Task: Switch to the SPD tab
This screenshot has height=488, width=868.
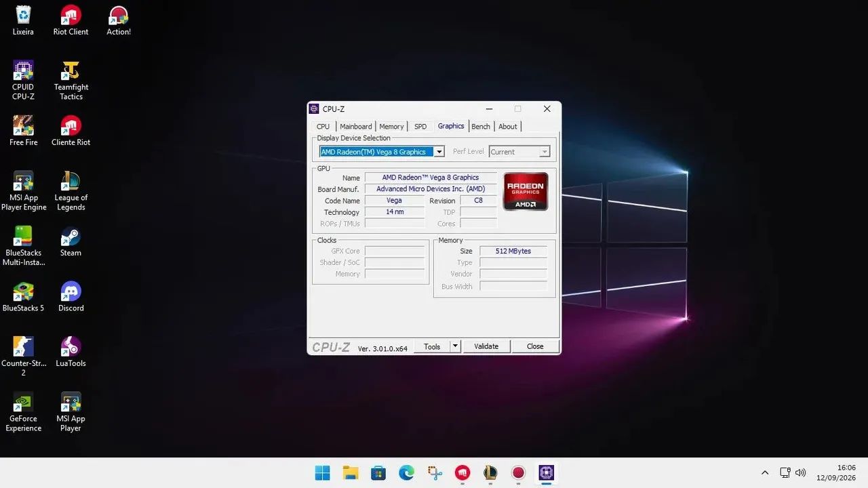Action: (420, 127)
